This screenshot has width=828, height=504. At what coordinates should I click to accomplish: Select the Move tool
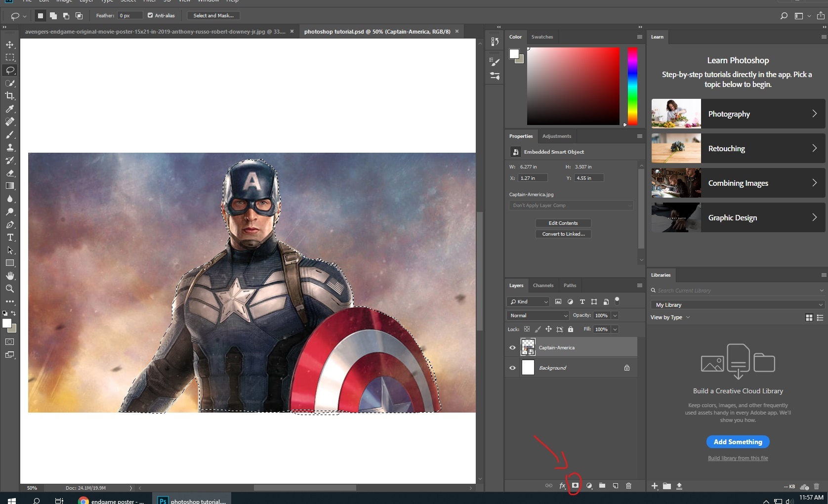pyautogui.click(x=10, y=44)
